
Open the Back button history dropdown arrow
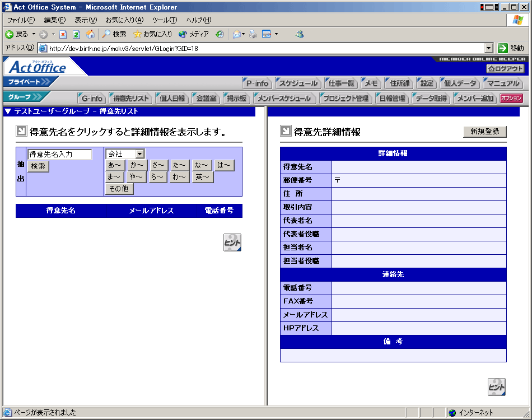[34, 34]
